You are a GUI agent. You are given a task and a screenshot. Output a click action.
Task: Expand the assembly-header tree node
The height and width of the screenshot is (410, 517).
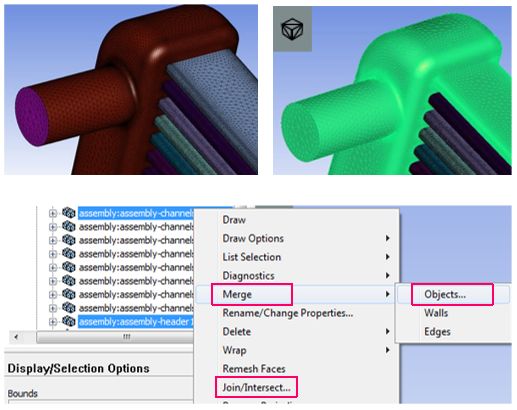click(53, 322)
